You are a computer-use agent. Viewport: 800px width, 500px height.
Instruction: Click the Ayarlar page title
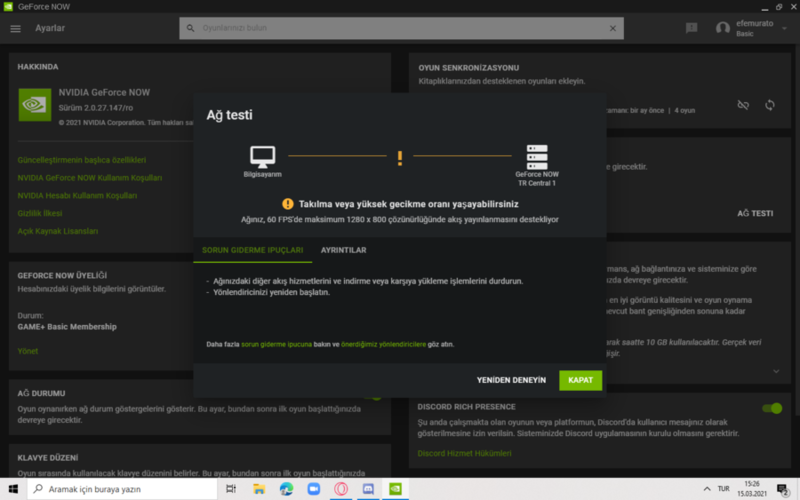tap(50, 28)
